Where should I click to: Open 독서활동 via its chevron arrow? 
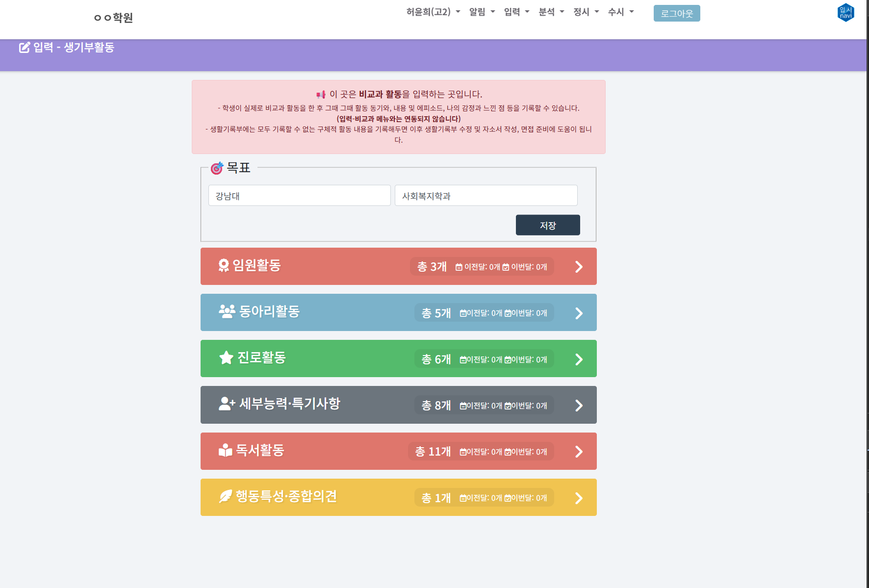(579, 452)
